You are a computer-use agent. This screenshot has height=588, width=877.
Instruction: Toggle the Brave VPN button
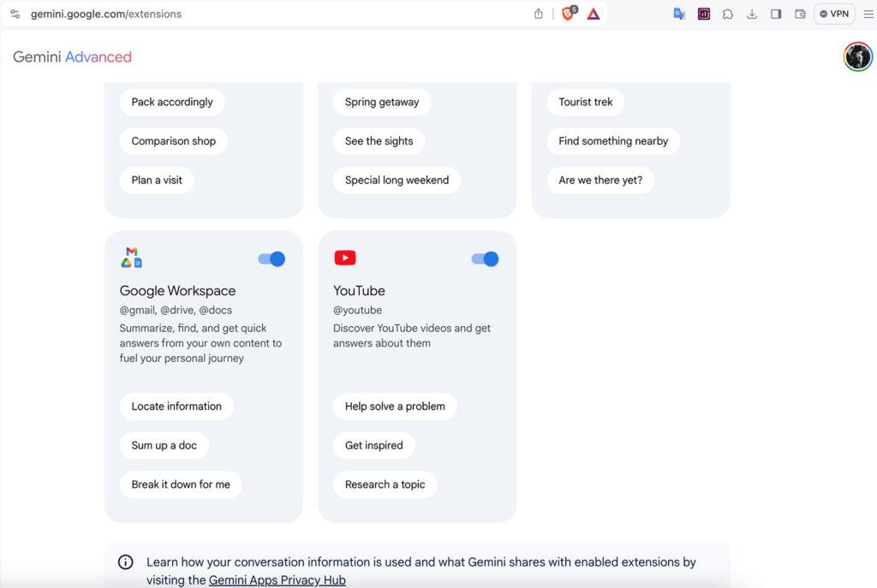(833, 14)
